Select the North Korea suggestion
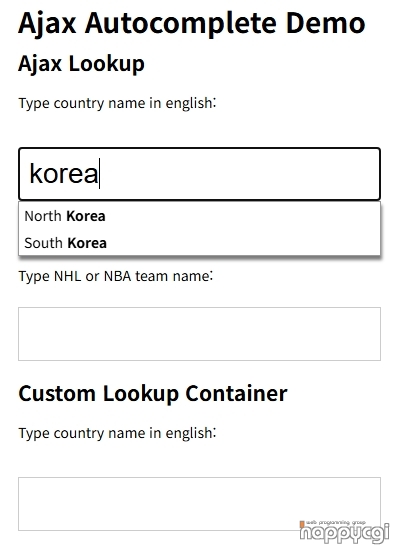 pyautogui.click(x=199, y=216)
